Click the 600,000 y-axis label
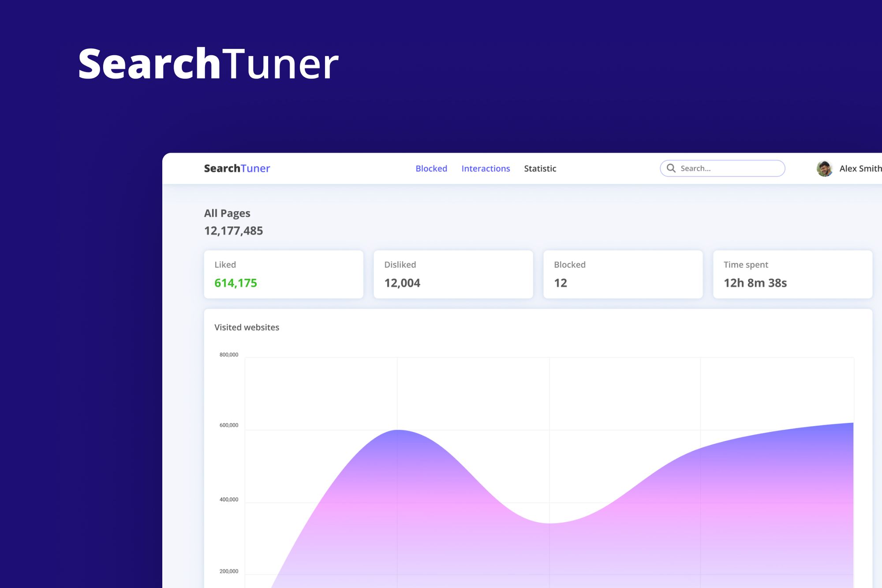 pyautogui.click(x=229, y=425)
